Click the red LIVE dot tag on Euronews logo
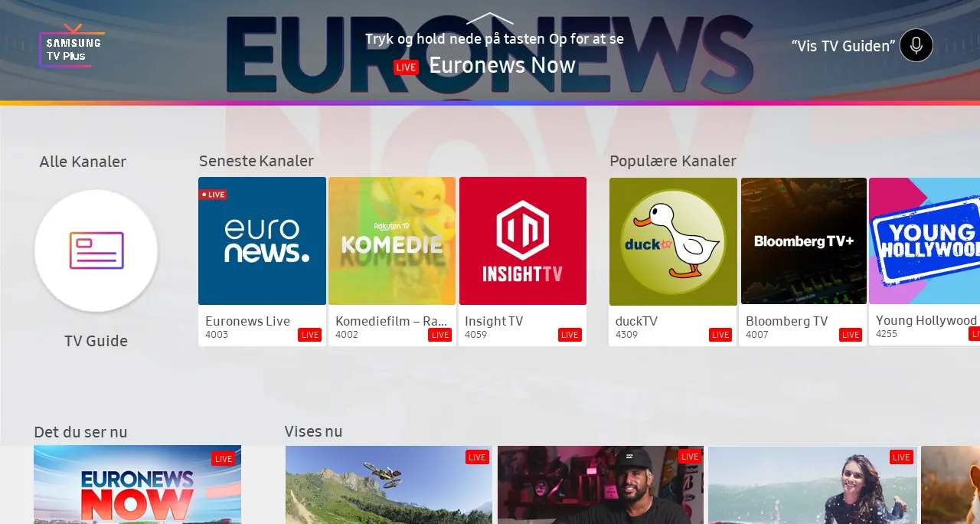Screen dimensions: 980x524 tap(213, 195)
